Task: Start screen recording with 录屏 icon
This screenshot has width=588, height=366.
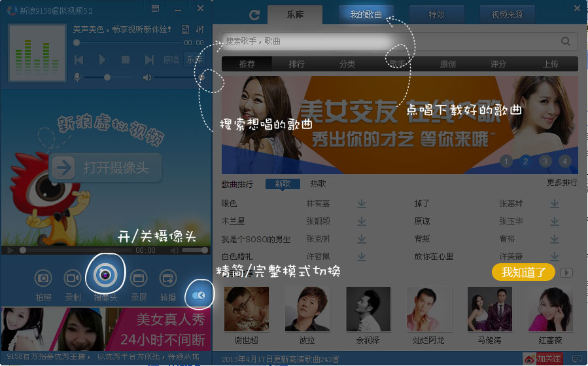Action: pos(139,278)
